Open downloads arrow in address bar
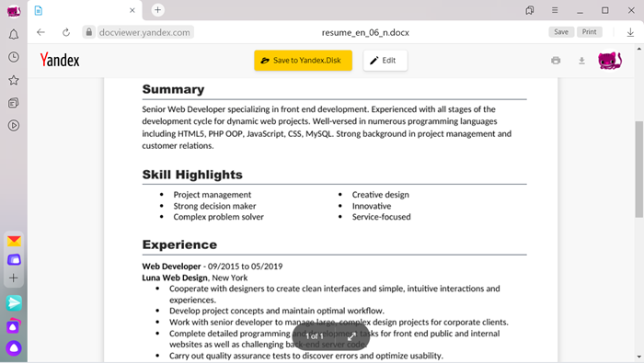 coord(630,32)
